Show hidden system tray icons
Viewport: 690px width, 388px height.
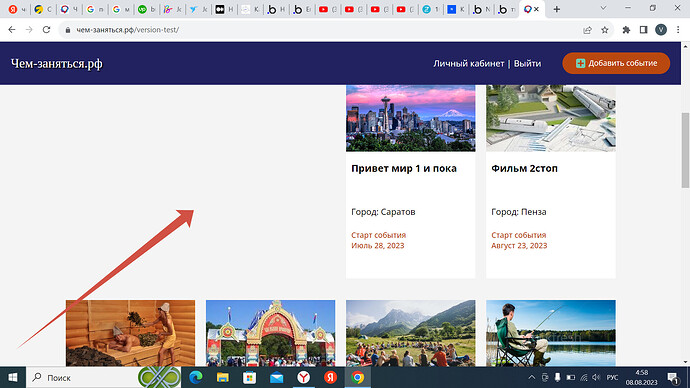tap(532, 377)
